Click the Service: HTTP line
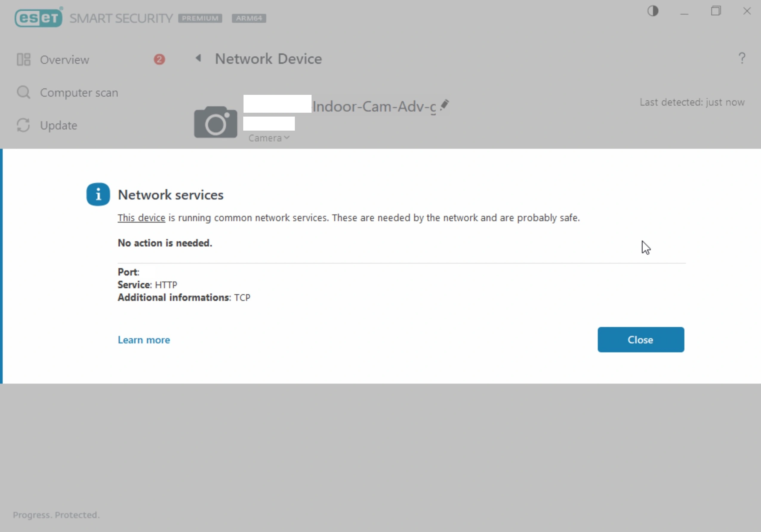The height and width of the screenshot is (532, 761). pos(147,284)
